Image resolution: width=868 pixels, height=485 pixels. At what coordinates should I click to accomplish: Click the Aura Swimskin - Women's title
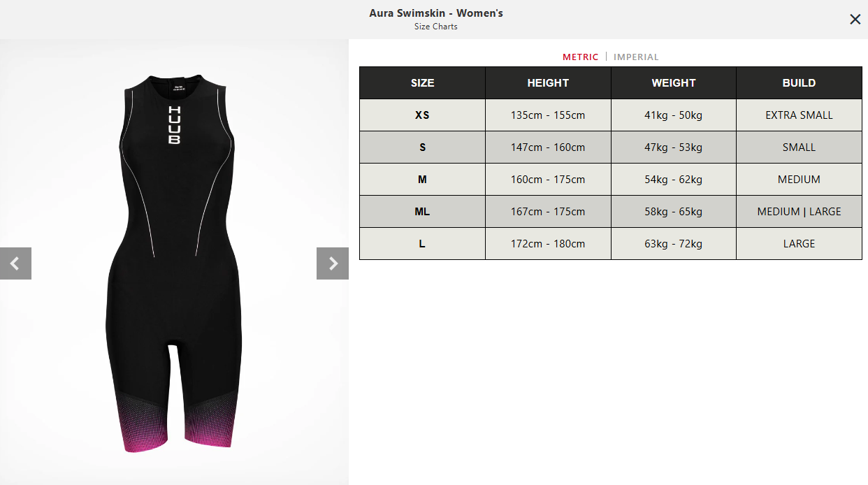tap(436, 13)
